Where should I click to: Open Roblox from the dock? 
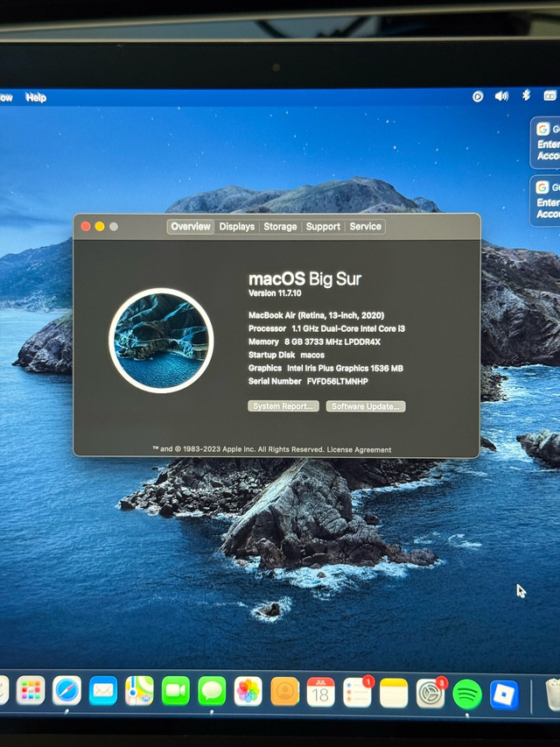(504, 694)
